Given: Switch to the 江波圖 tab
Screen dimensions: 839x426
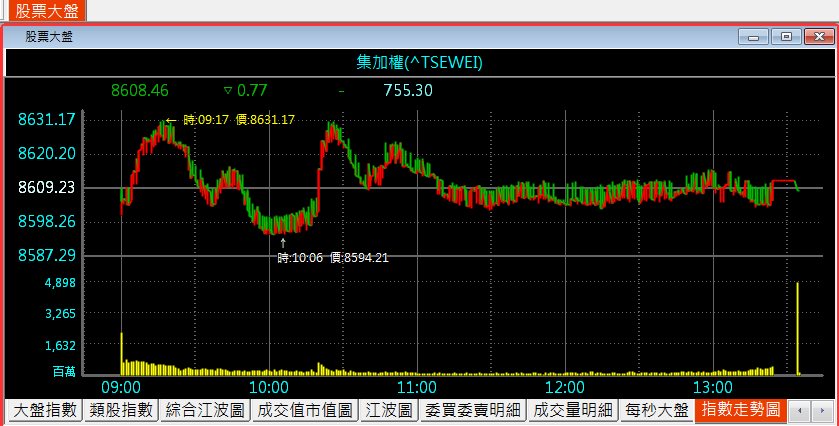Looking at the screenshot, I should pyautogui.click(x=389, y=410).
